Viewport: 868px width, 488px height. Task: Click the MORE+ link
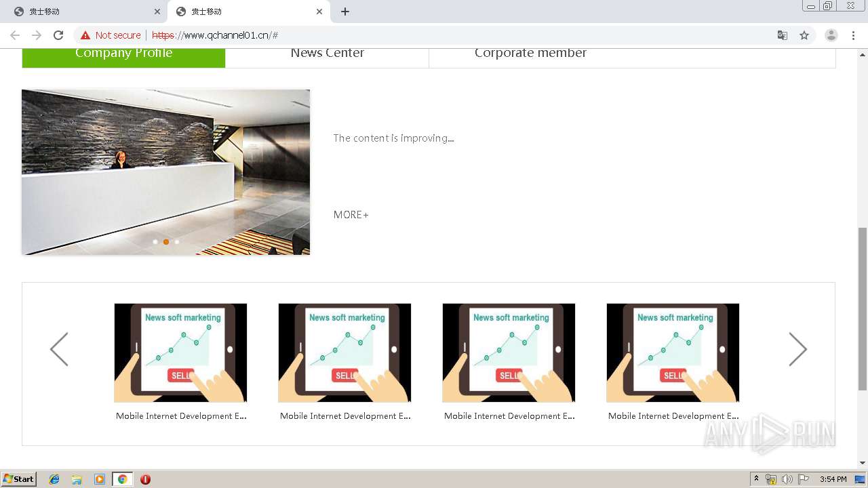click(351, 215)
